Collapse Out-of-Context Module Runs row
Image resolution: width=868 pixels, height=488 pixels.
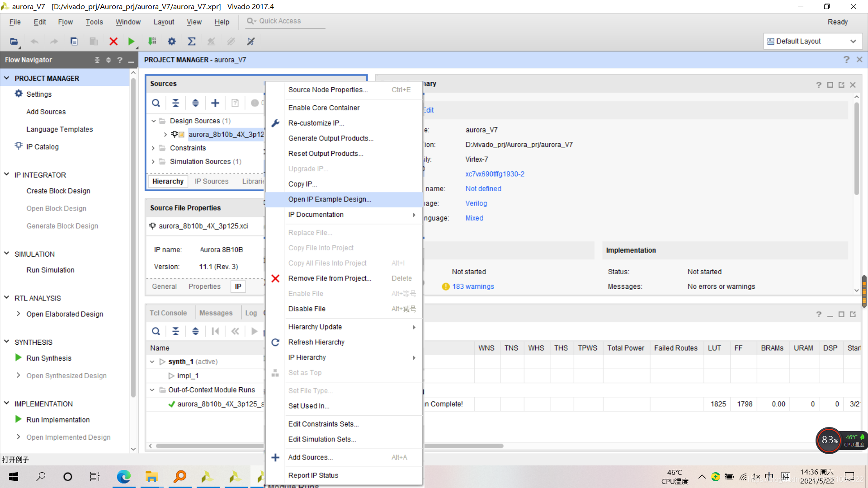coord(152,389)
